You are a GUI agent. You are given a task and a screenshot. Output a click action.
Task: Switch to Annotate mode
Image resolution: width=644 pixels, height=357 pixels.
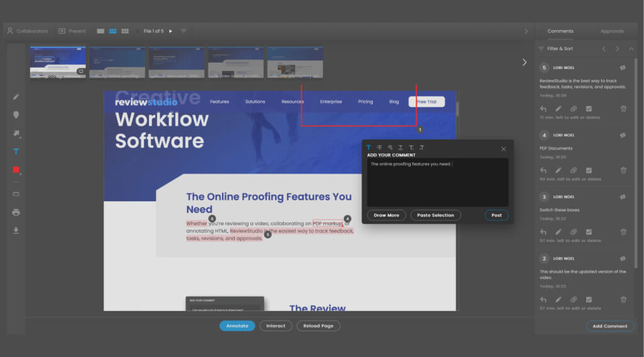(237, 326)
